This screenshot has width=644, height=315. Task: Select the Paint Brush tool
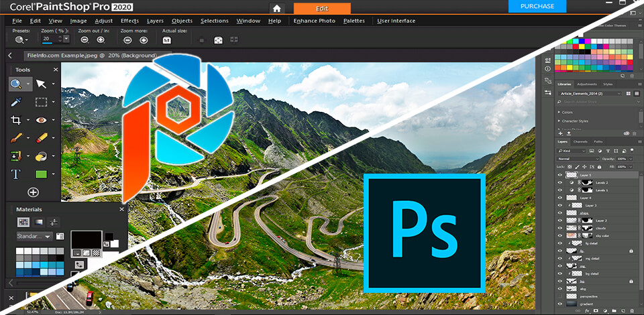[16, 138]
